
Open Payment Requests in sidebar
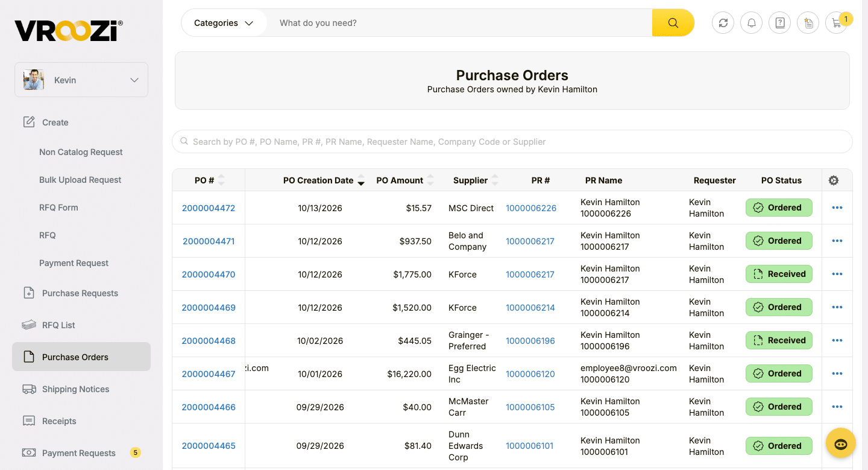[78, 453]
